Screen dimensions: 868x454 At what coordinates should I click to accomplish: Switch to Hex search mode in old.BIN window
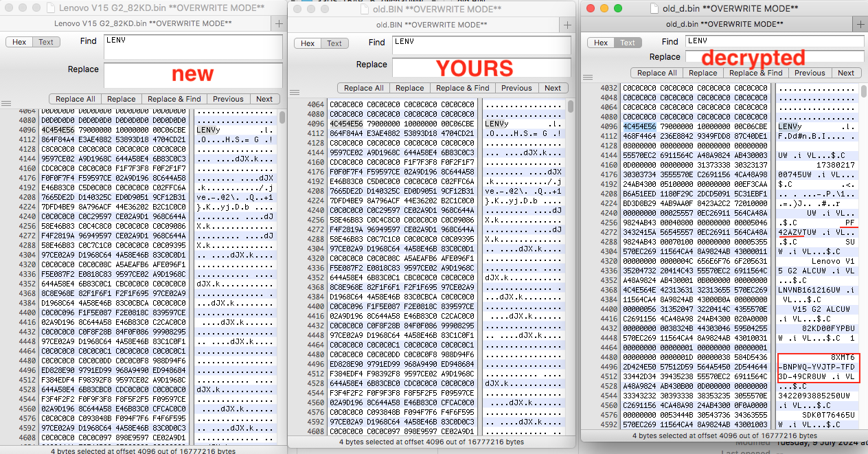pyautogui.click(x=308, y=43)
